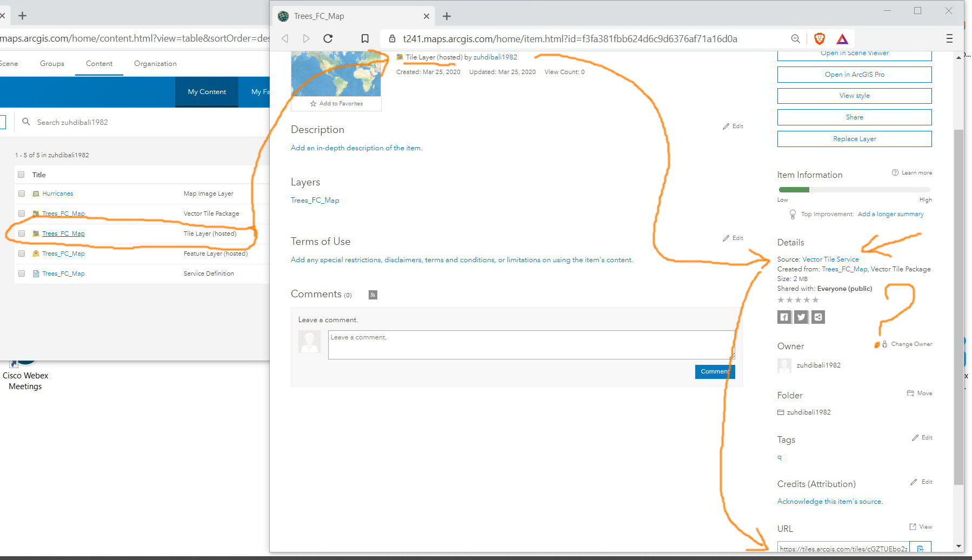
Task: Open the Trees_FC_Map Feature Layer item
Action: (x=63, y=254)
